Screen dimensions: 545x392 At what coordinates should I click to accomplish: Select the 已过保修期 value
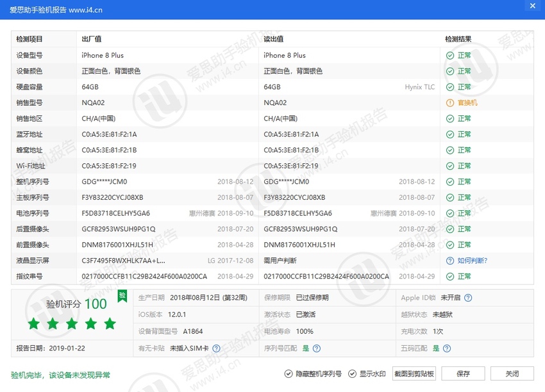pos(312,298)
